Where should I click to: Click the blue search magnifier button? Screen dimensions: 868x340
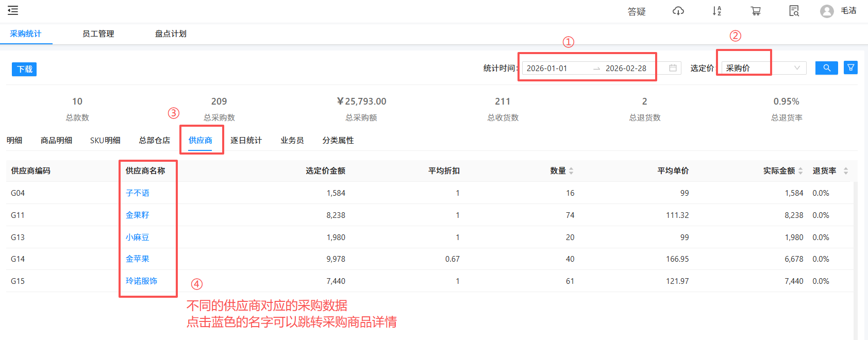[826, 68]
